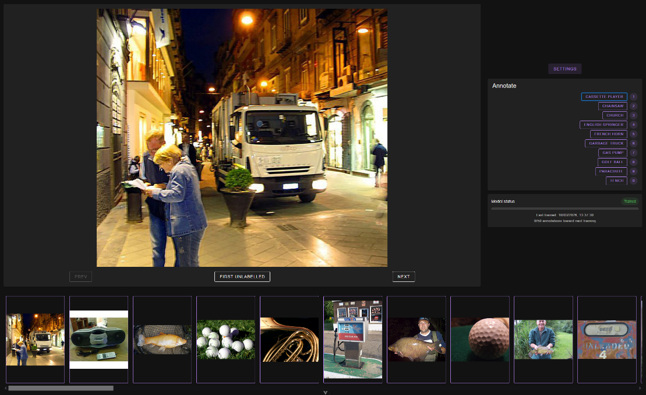This screenshot has height=395, width=646.
Task: Click the main garbage truck street image
Action: (242, 138)
